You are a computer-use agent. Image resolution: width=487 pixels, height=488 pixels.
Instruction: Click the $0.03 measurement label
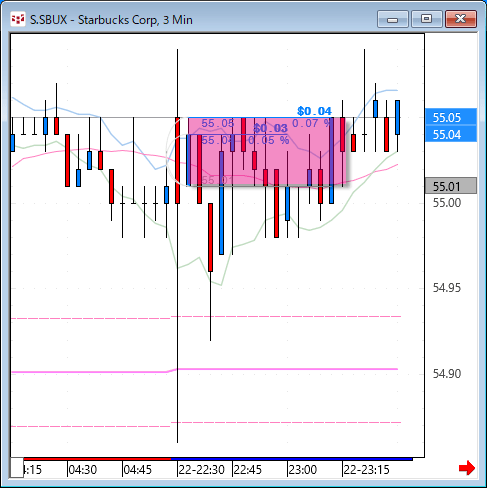270,128
